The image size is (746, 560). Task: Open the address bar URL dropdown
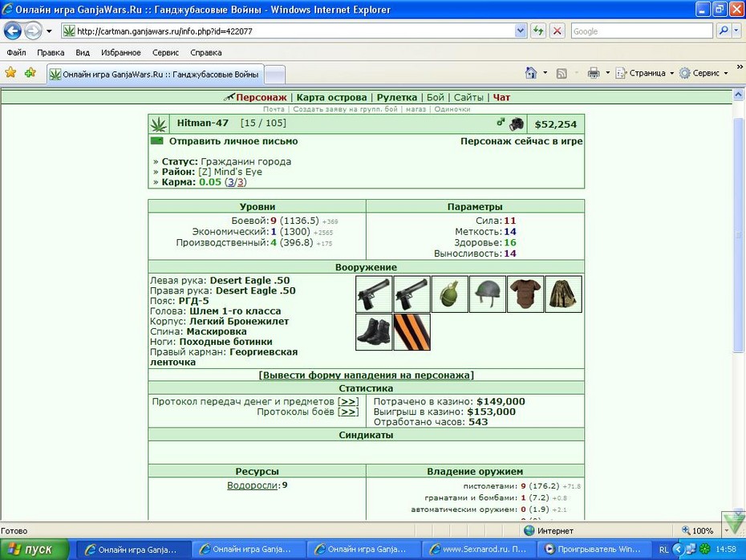[x=521, y=31]
